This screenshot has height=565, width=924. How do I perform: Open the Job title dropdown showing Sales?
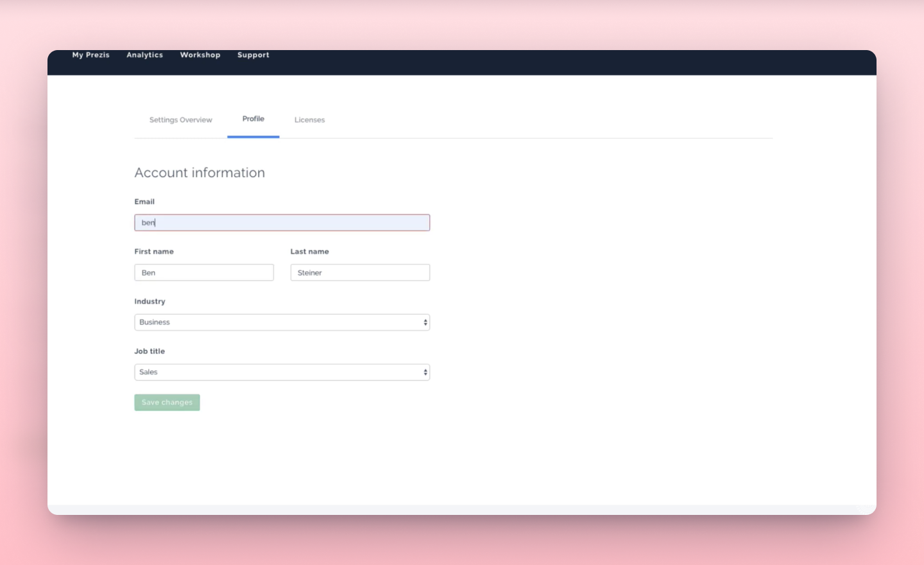282,372
